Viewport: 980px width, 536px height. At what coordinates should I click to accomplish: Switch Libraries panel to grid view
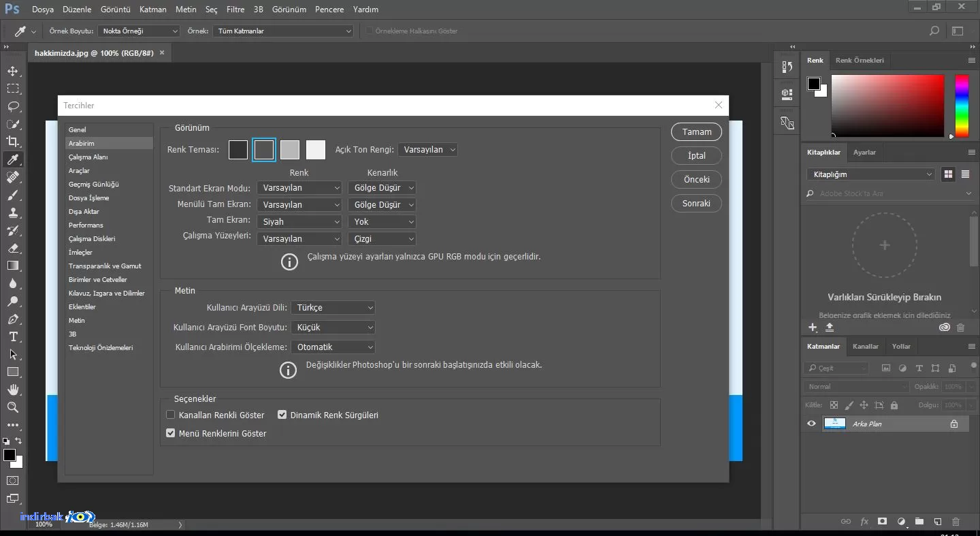pos(947,174)
